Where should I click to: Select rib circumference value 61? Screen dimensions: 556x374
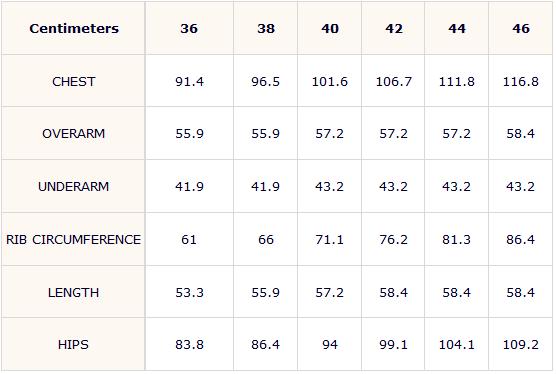pyautogui.click(x=189, y=239)
